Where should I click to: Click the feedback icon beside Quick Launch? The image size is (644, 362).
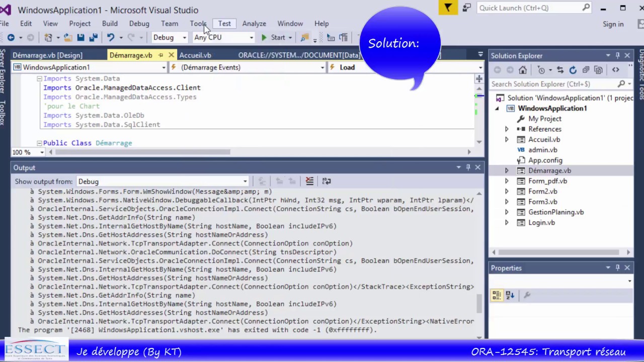click(466, 8)
